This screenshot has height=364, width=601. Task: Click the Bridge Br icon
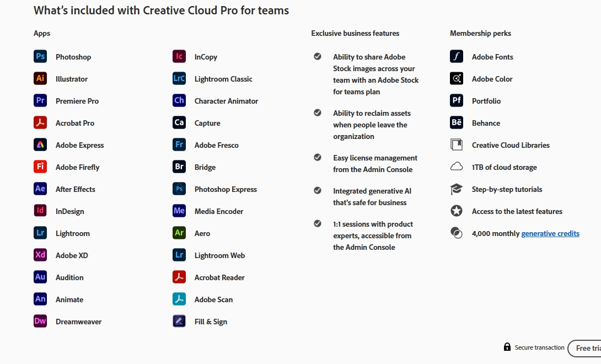coord(179,167)
